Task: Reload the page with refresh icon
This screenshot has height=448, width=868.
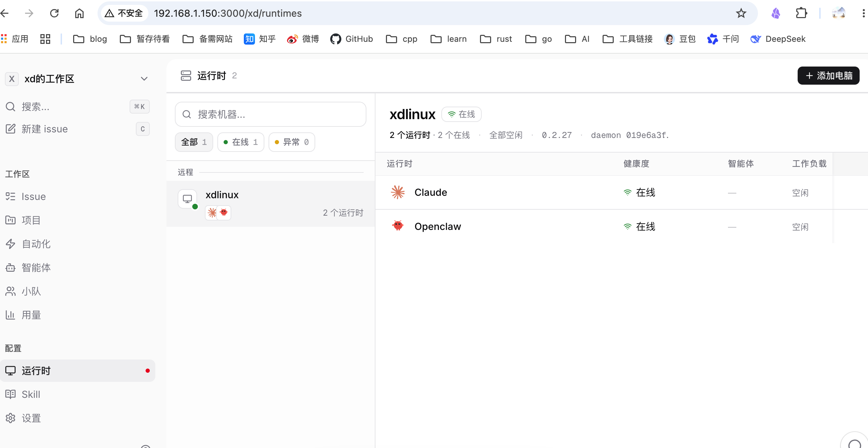Action: (54, 13)
